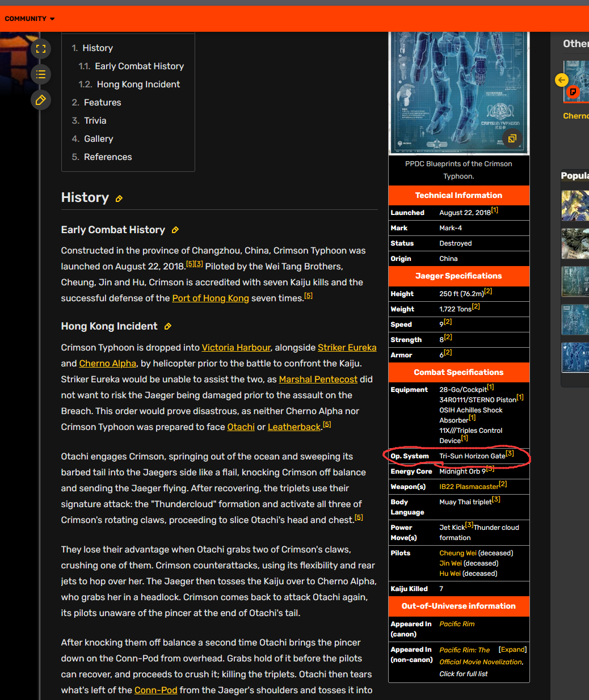Click 'Out-of-Universe information' header

(459, 606)
